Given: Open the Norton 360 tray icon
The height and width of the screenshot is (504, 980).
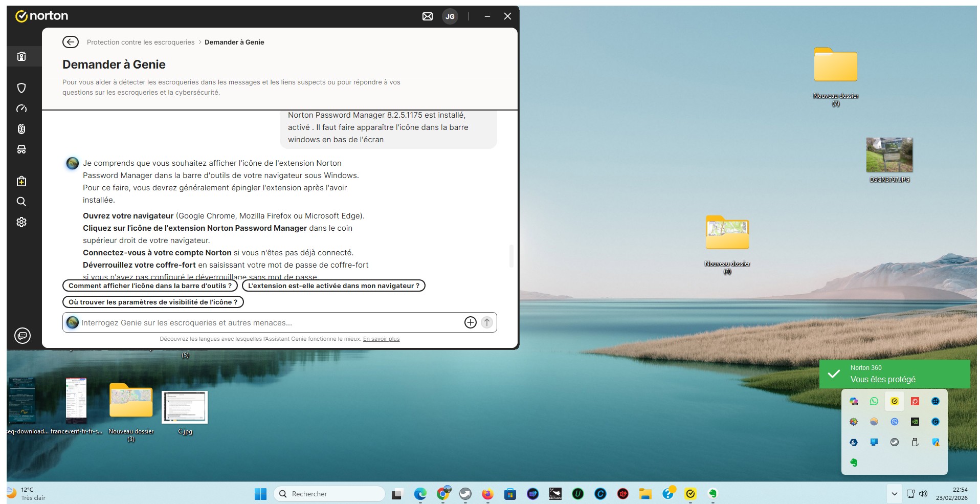Looking at the screenshot, I should pyautogui.click(x=895, y=401).
